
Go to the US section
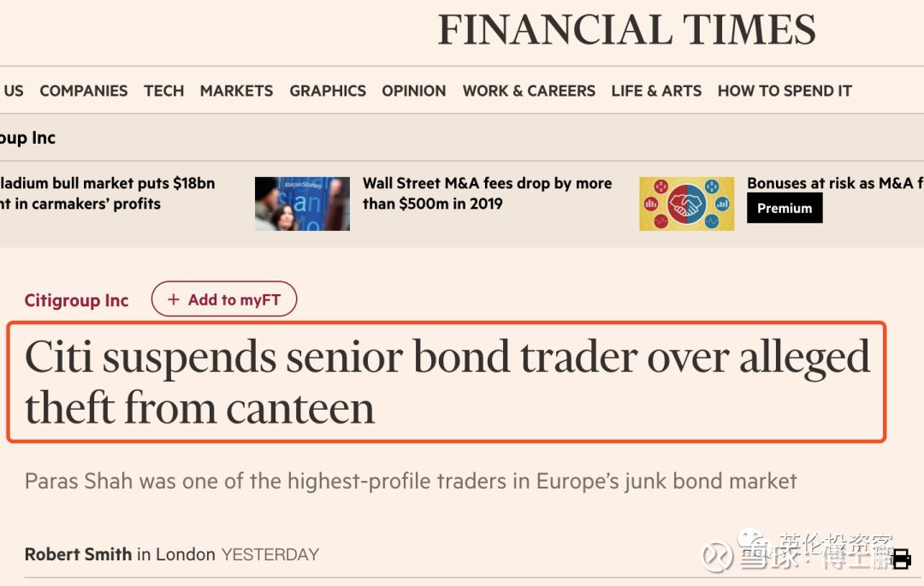13,91
